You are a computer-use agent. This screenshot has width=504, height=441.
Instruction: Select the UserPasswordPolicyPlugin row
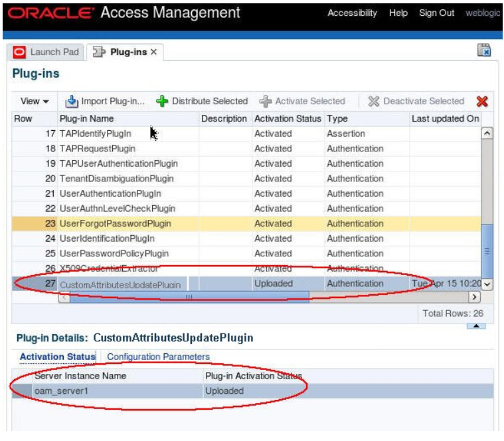(246, 254)
